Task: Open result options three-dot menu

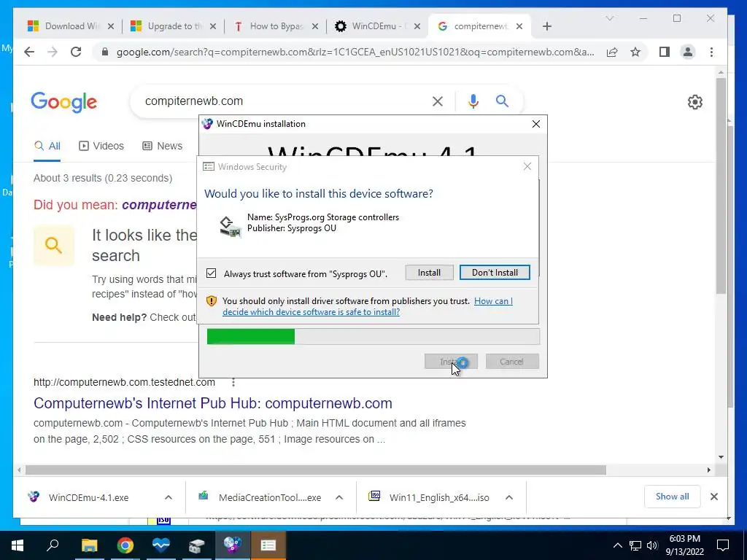Action: click(x=233, y=382)
